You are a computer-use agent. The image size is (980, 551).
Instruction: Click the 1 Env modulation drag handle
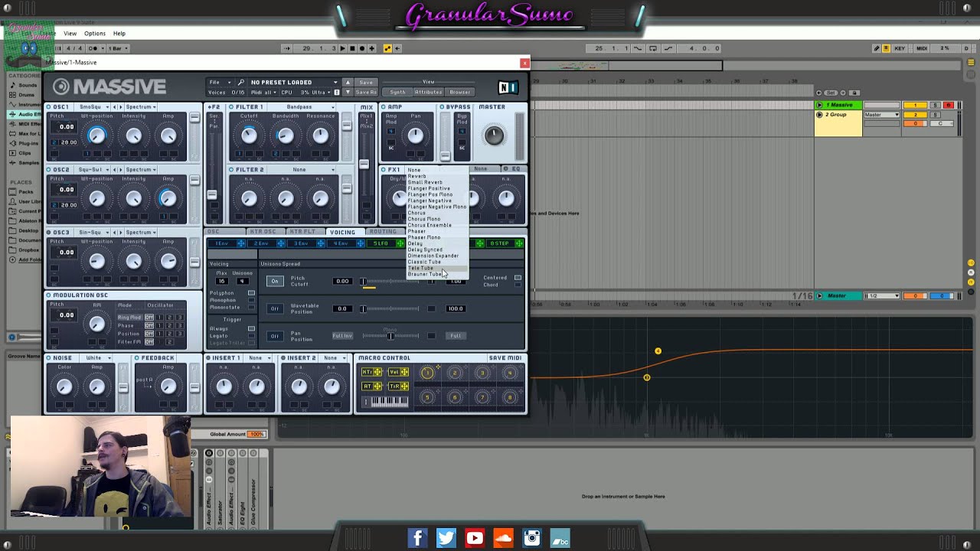tap(241, 243)
